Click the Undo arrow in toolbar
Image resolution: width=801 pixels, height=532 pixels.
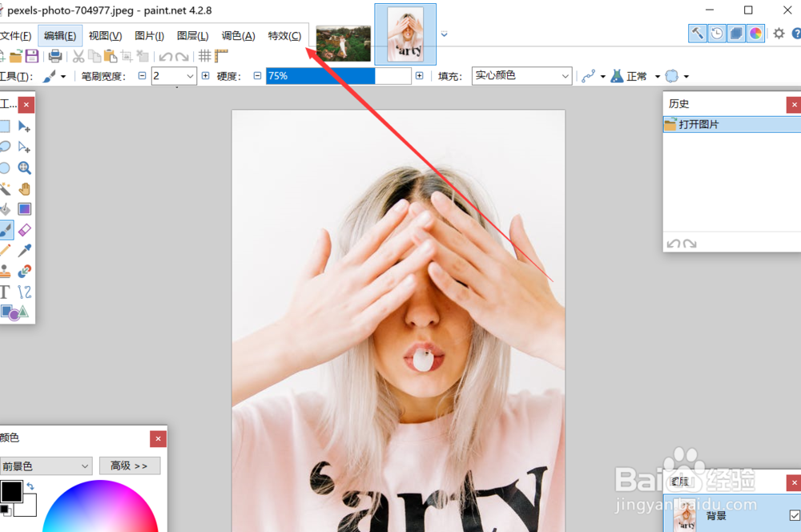pos(166,56)
